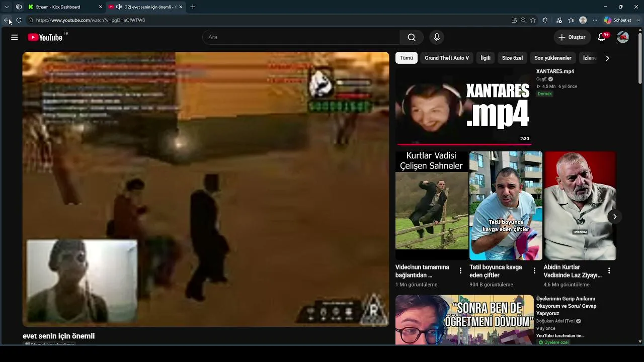The image size is (644, 362).
Task: Visit the CagE channel link
Action: click(541, 79)
